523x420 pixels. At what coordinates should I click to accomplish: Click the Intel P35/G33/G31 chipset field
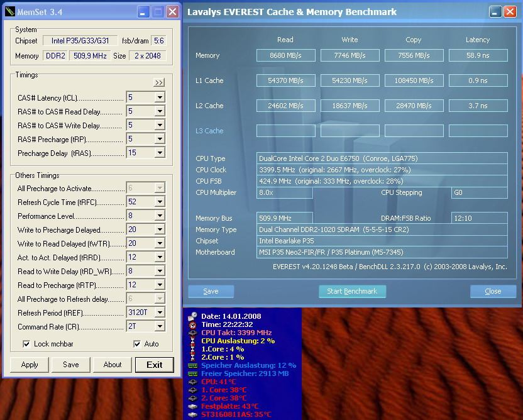80,41
